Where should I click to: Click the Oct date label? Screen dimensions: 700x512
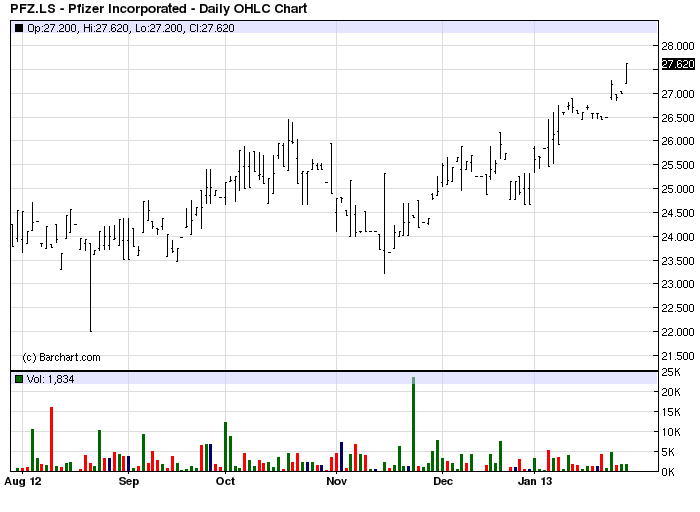coord(225,481)
